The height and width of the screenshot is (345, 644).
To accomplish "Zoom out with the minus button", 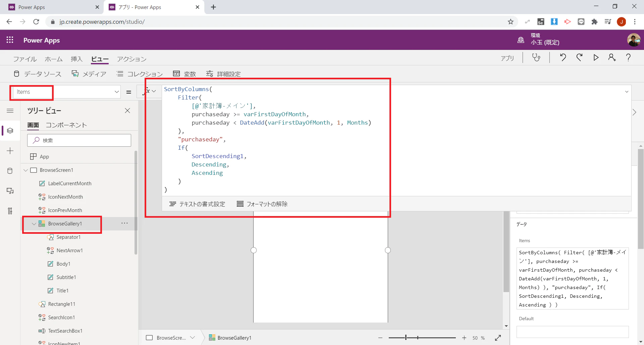I will pos(380,338).
